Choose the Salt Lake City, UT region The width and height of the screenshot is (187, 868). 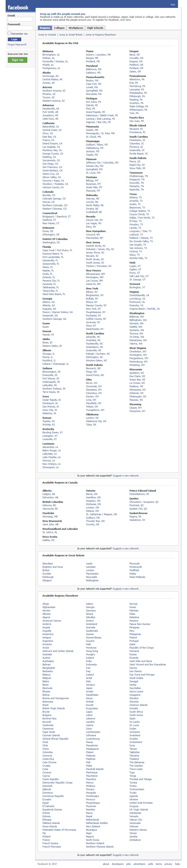(139, 276)
